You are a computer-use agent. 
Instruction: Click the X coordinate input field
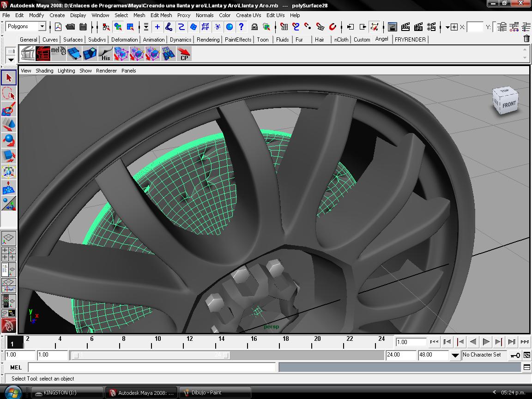(x=475, y=27)
